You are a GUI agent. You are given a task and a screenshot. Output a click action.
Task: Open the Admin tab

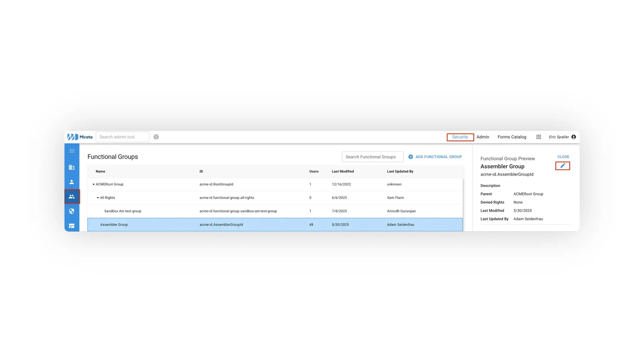coord(483,137)
